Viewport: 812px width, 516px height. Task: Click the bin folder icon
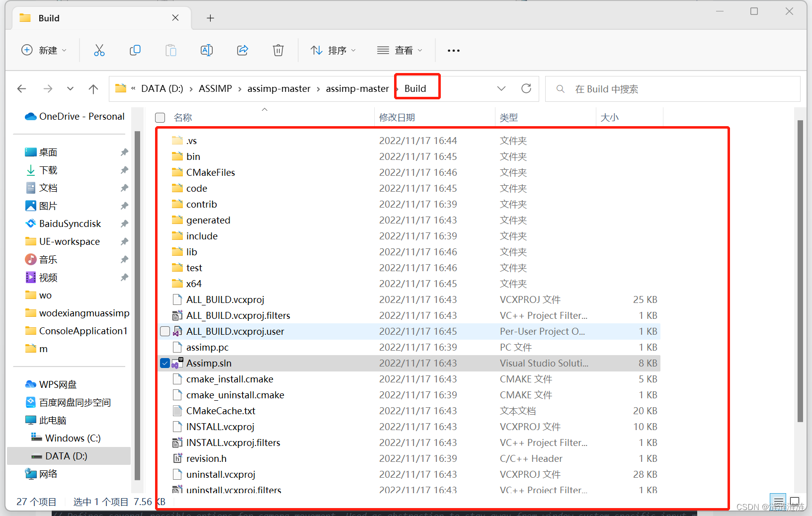tap(177, 156)
